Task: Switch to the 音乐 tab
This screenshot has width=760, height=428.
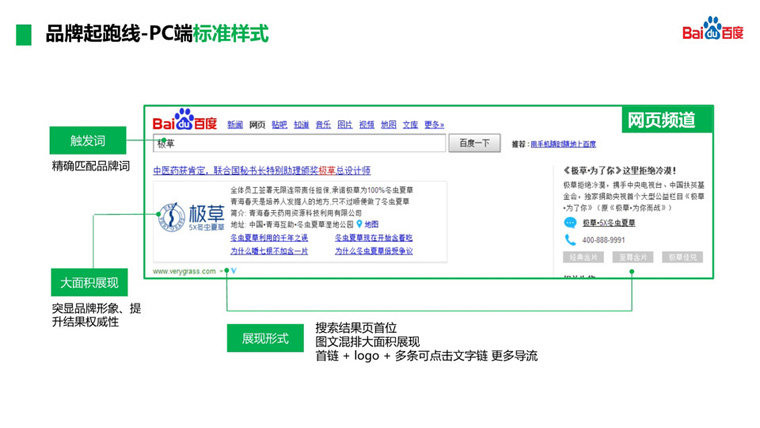Action: pos(323,125)
